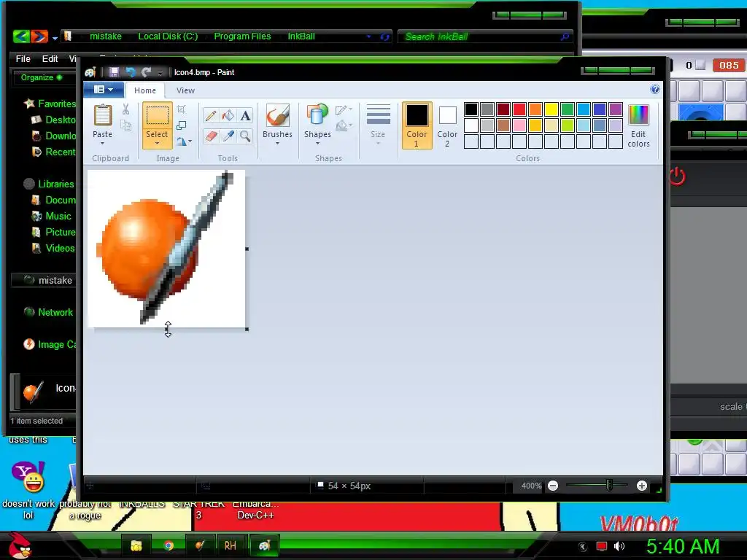
Task: Select Network in Explorer sidebar
Action: click(55, 312)
